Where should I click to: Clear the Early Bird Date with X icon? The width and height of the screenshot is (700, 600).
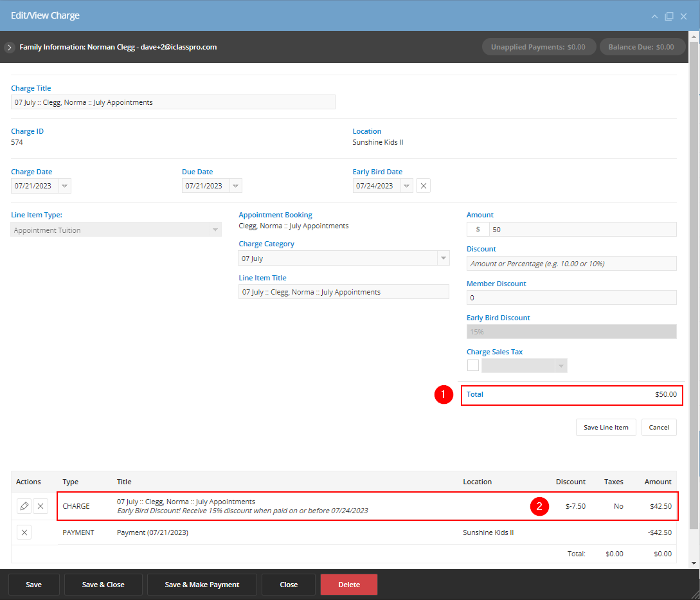point(423,185)
